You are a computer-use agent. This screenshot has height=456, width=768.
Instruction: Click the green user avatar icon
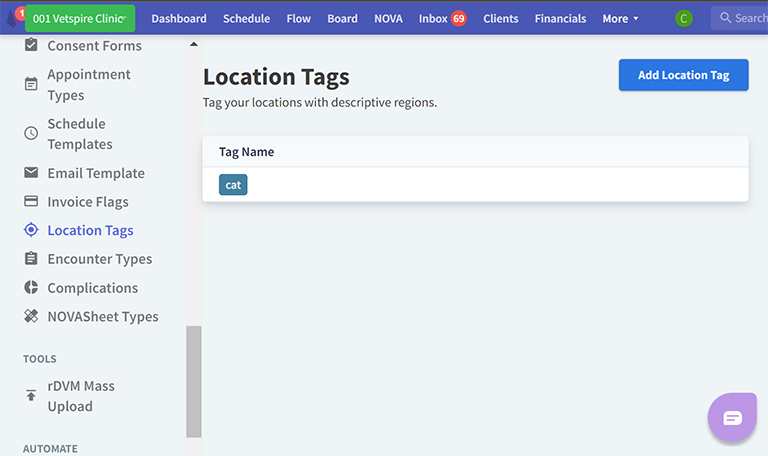[x=684, y=18]
